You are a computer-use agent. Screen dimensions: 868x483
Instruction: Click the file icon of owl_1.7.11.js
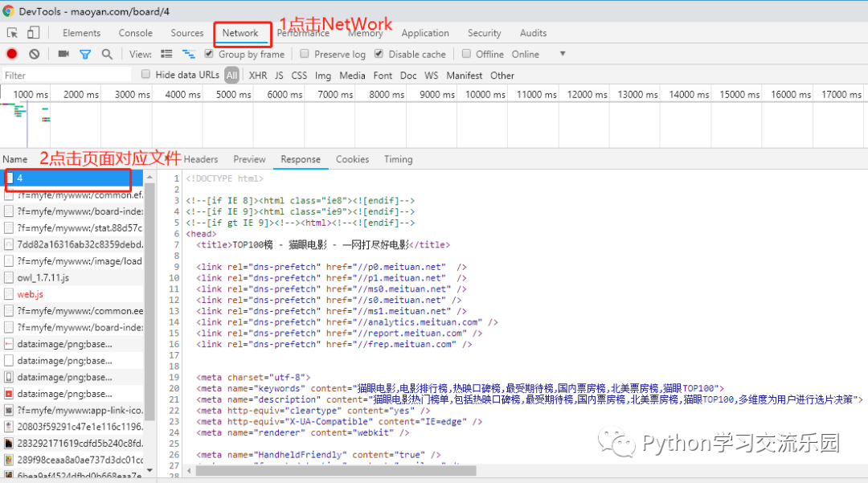click(9, 278)
